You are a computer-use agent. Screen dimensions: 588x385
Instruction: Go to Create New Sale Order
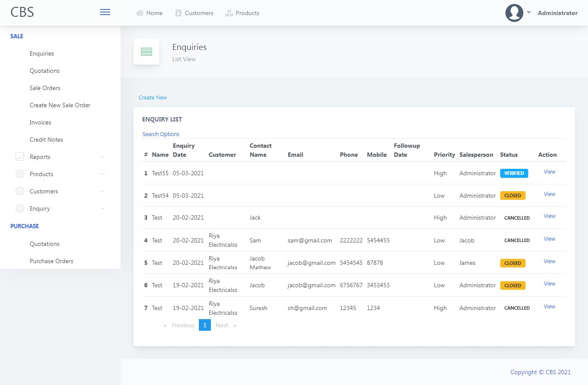point(60,105)
